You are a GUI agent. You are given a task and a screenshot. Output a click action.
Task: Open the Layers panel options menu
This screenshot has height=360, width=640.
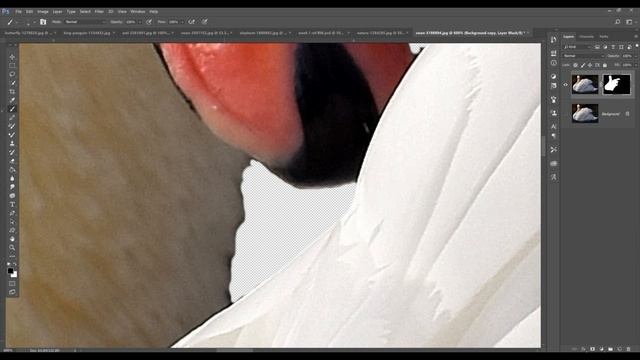(636, 37)
